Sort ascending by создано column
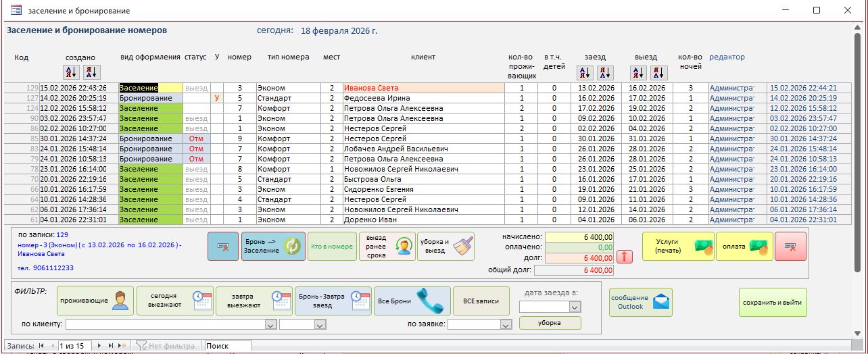Viewport: 868px width, 354px height. tap(71, 72)
